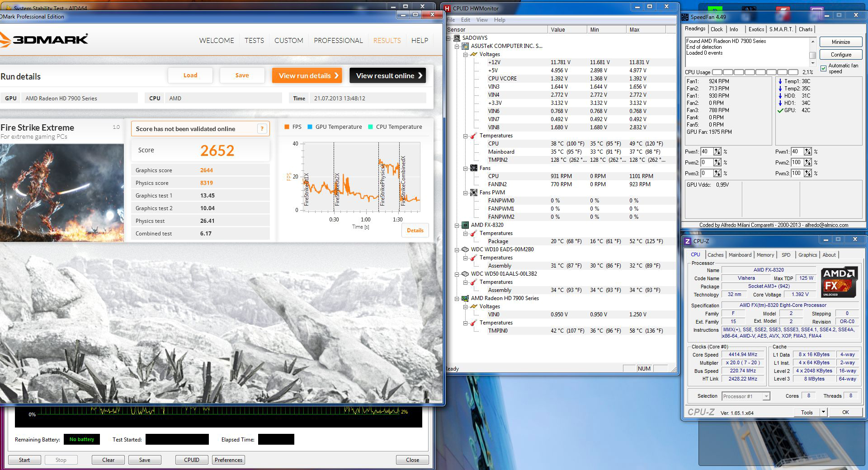Click the SpeedFan title bar fan icon
The width and height of the screenshot is (868, 470).
(x=685, y=17)
